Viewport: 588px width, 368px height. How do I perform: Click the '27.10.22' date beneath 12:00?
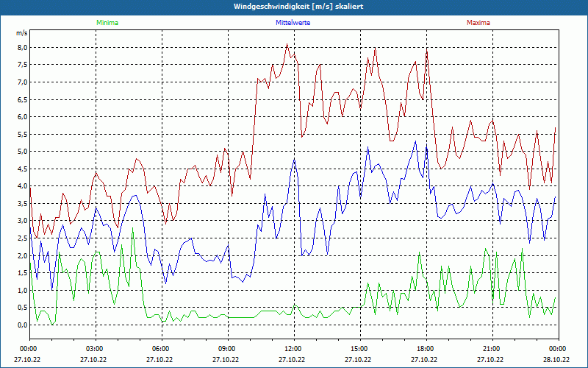(x=292, y=359)
